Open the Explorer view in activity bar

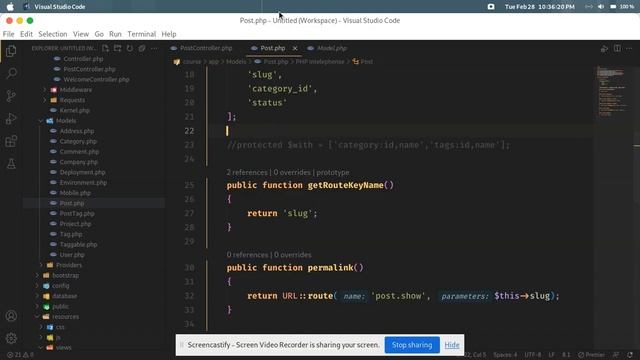[11, 51]
